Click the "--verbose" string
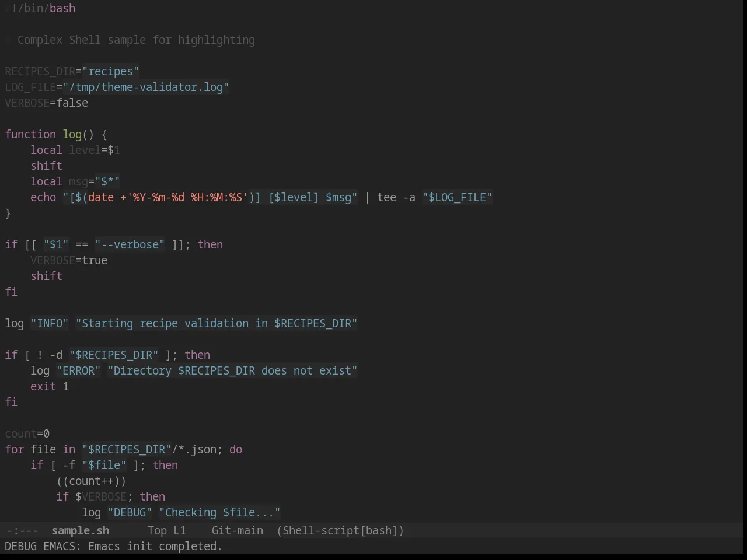 click(130, 244)
